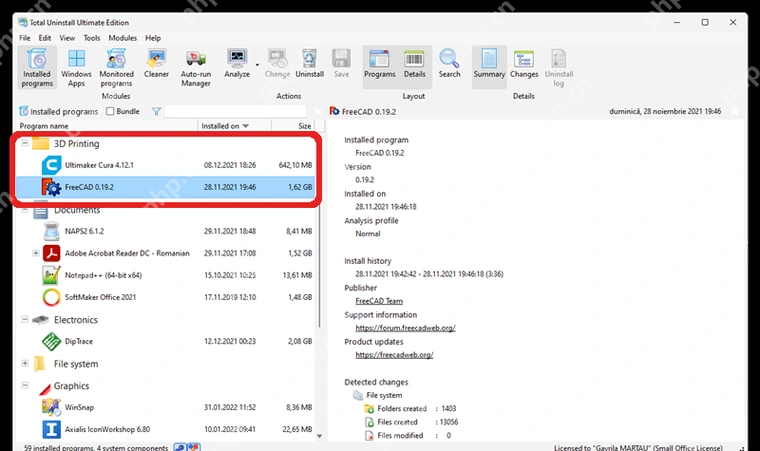The height and width of the screenshot is (451, 760).
Task: Open the File menu
Action: pos(25,38)
